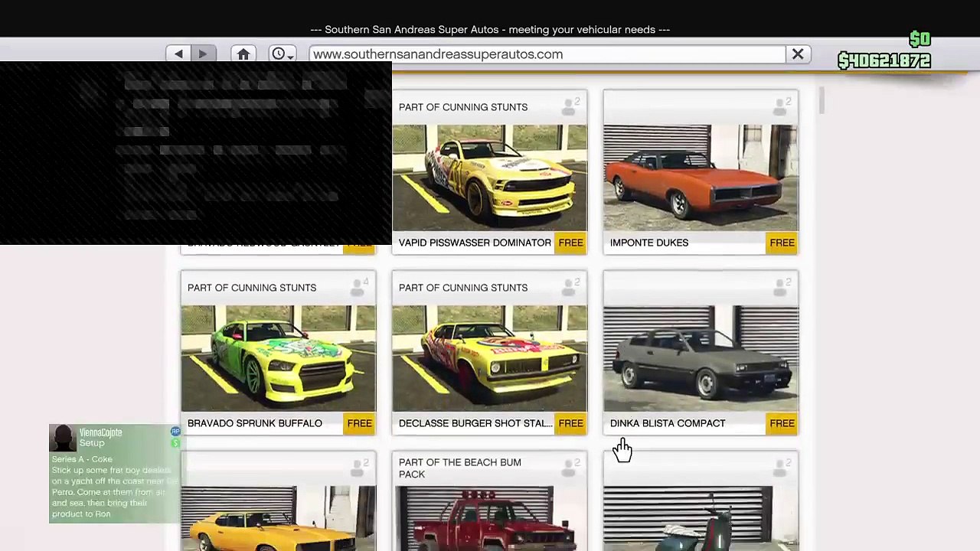Open the browser home page icon
Screen dimensions: 980x551
click(243, 54)
